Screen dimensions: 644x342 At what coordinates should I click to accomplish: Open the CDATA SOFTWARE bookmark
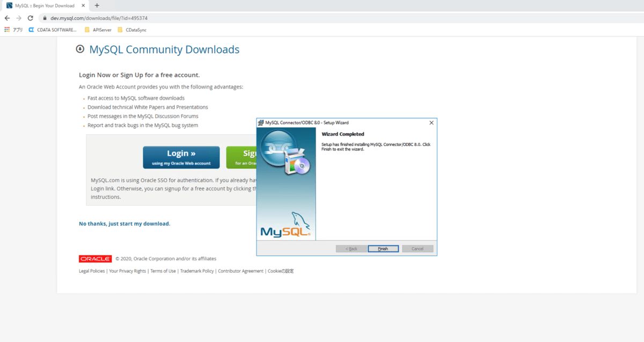(x=53, y=30)
